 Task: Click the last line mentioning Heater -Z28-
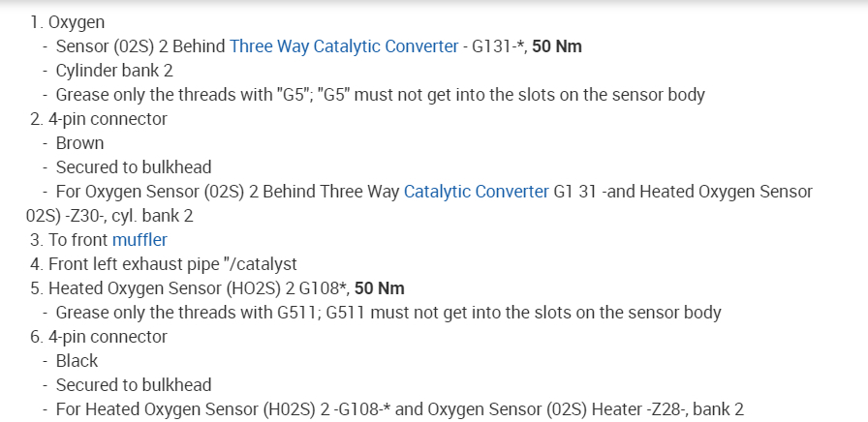coord(399,409)
